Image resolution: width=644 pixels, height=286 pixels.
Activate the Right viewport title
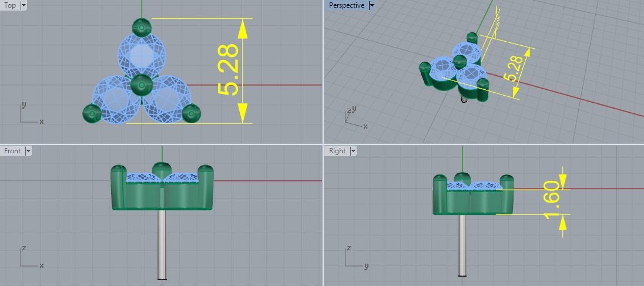tap(337, 151)
